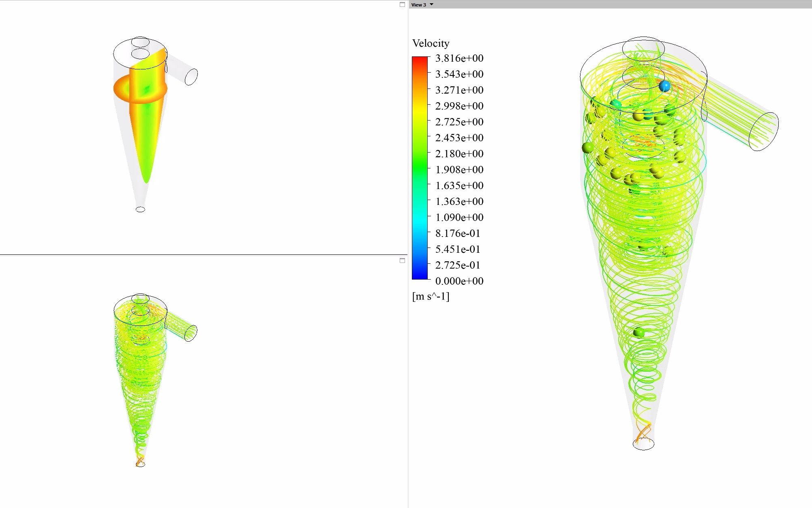
Task: Click the View 3 viewport title label
Action: point(418,5)
